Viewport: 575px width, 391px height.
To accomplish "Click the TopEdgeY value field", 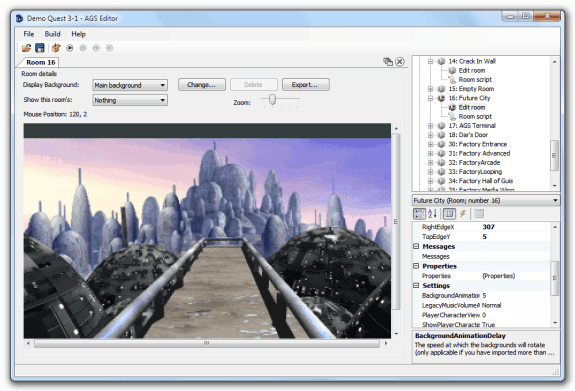I will coord(515,237).
